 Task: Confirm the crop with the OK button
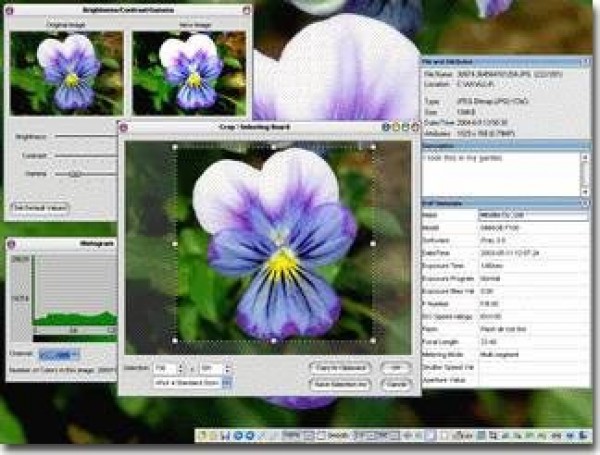click(396, 368)
